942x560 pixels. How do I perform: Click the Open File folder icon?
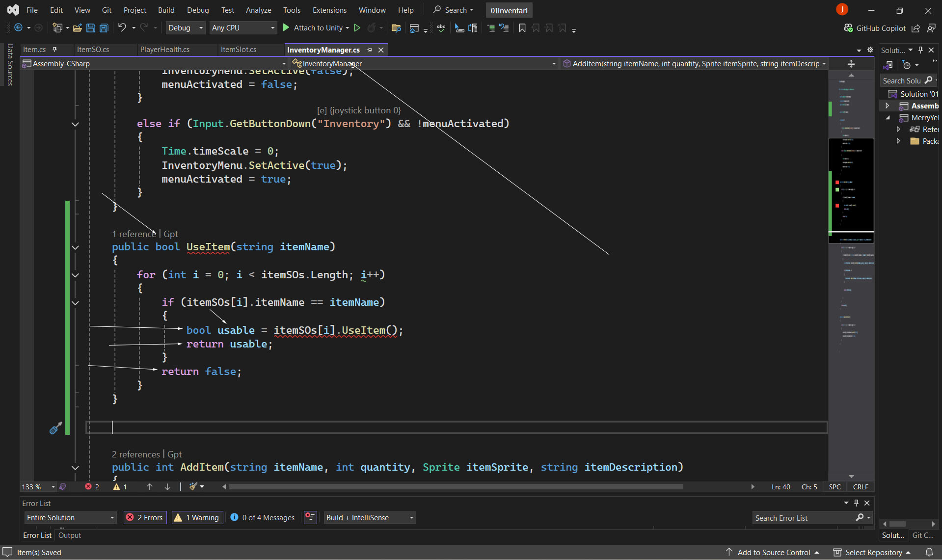[77, 28]
